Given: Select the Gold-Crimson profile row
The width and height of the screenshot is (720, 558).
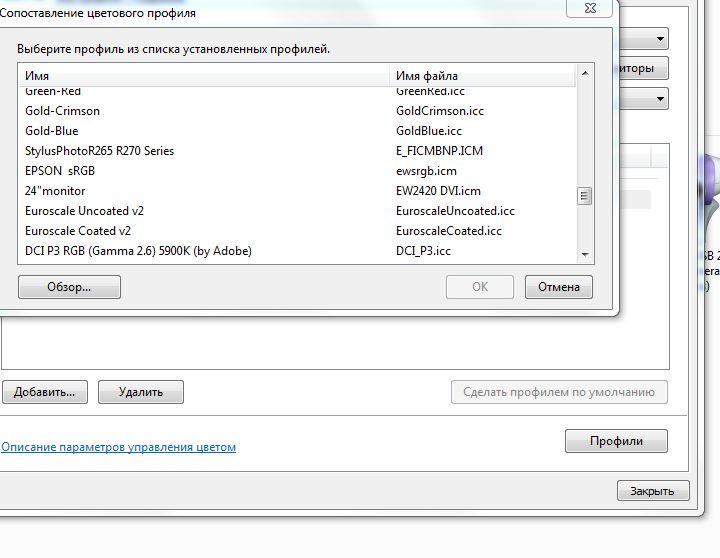Looking at the screenshot, I should click(296, 111).
